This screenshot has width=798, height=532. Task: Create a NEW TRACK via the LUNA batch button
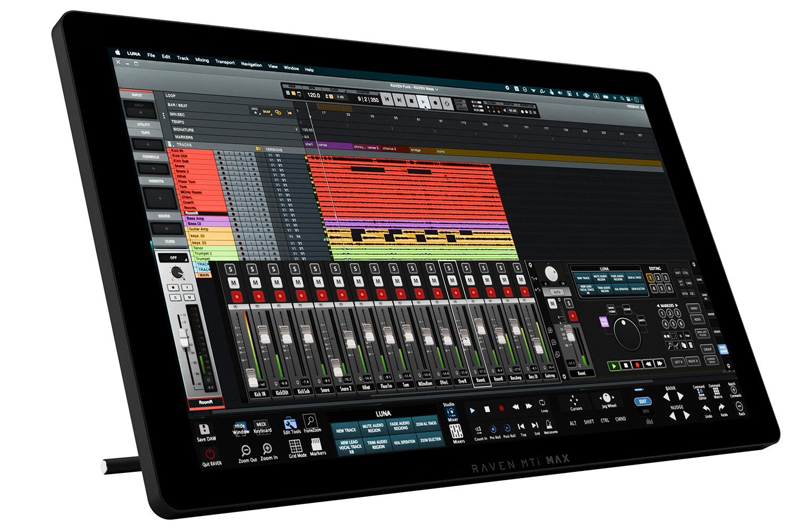(346, 430)
